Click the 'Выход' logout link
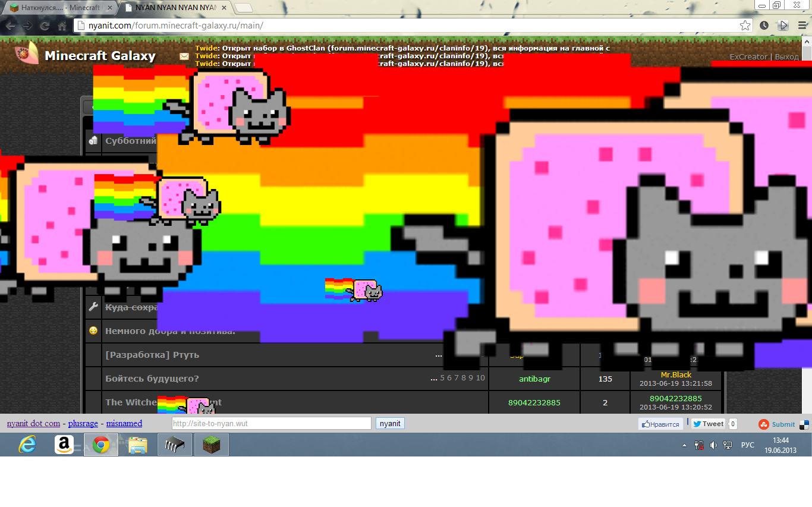Viewport: 812px width, 507px height. pos(787,56)
